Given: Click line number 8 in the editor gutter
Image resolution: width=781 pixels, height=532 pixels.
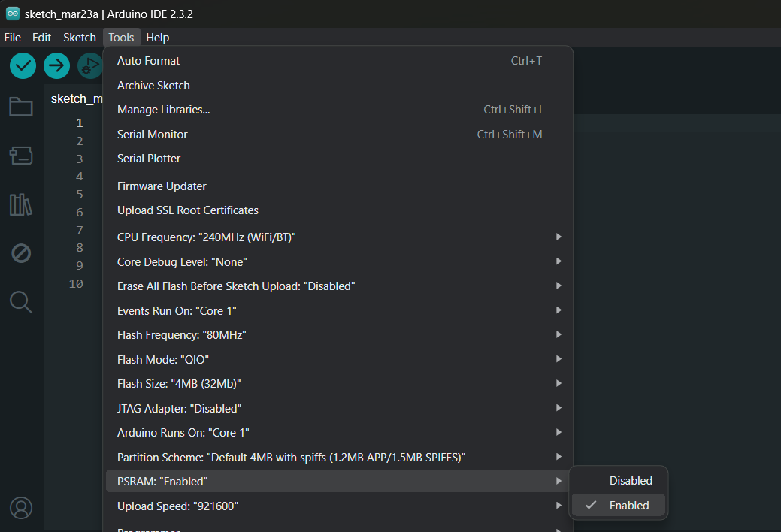Looking at the screenshot, I should click(x=79, y=247).
